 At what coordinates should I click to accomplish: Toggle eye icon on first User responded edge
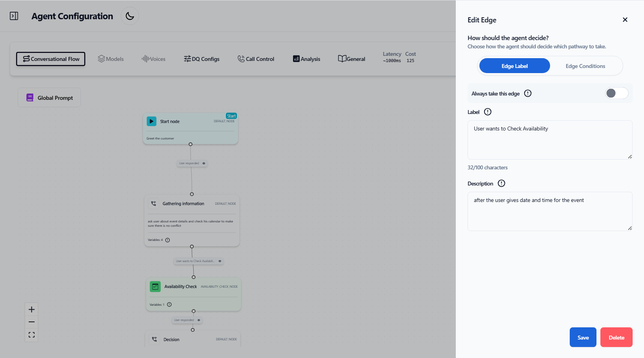[204, 163]
